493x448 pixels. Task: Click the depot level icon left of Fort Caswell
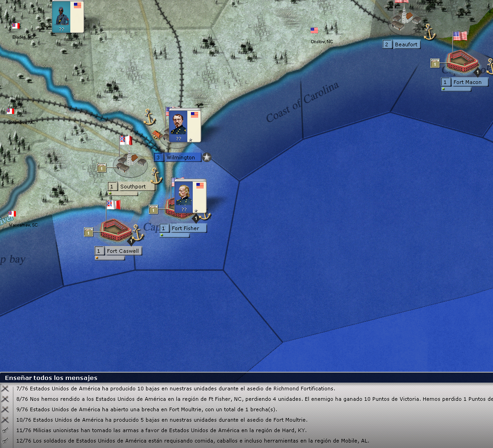[88, 232]
